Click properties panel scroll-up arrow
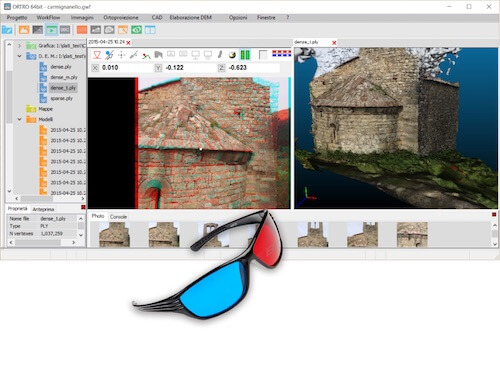Viewport: 500px width, 374px height. (x=81, y=219)
